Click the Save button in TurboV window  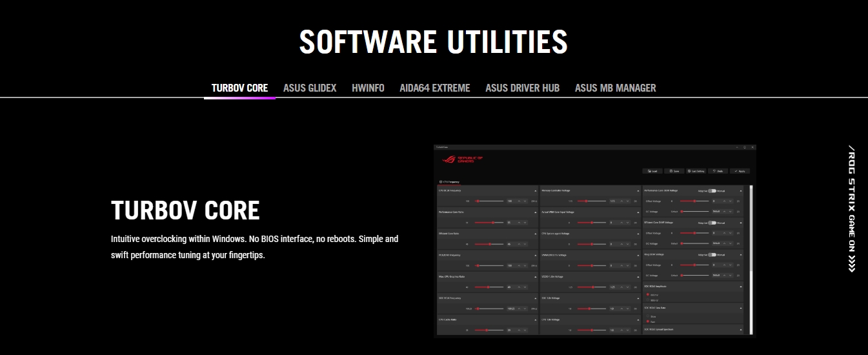(x=674, y=171)
